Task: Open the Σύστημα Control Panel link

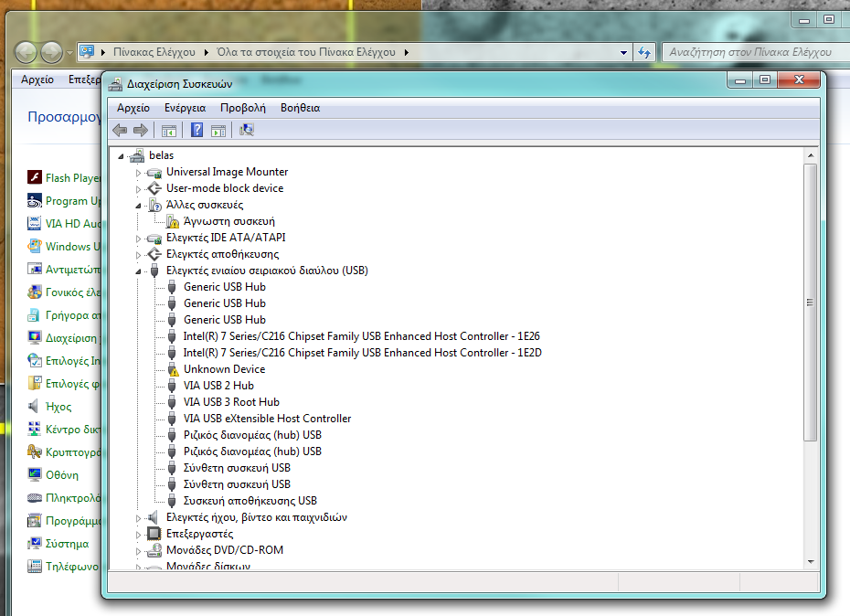Action: 67,544
